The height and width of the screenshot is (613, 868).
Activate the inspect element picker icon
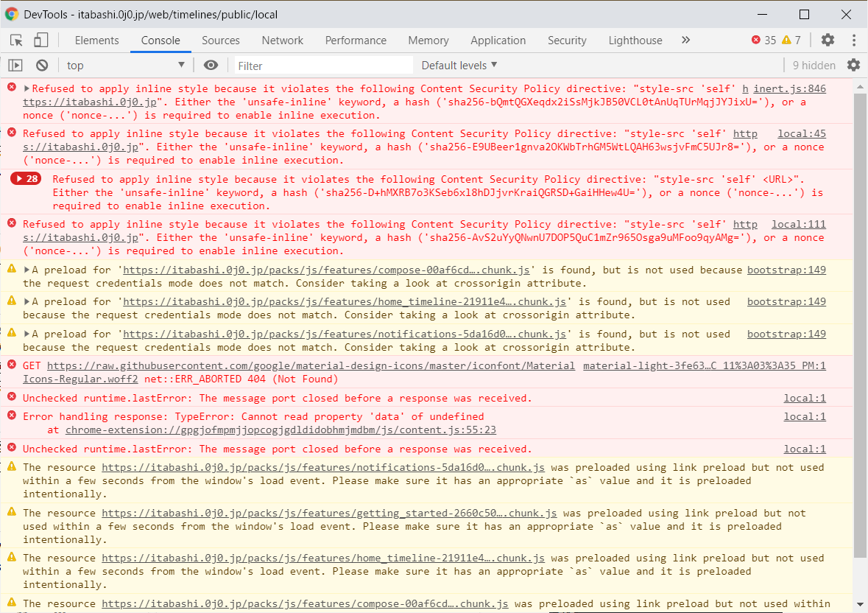pyautogui.click(x=17, y=41)
